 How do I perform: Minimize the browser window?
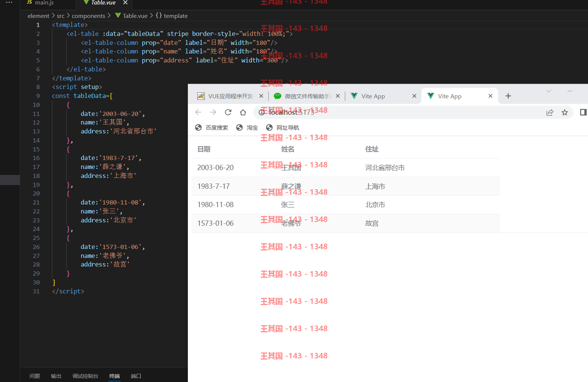coord(570,91)
